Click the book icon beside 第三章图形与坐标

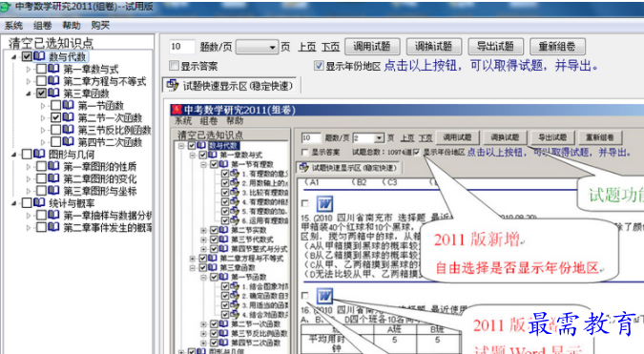coord(53,191)
